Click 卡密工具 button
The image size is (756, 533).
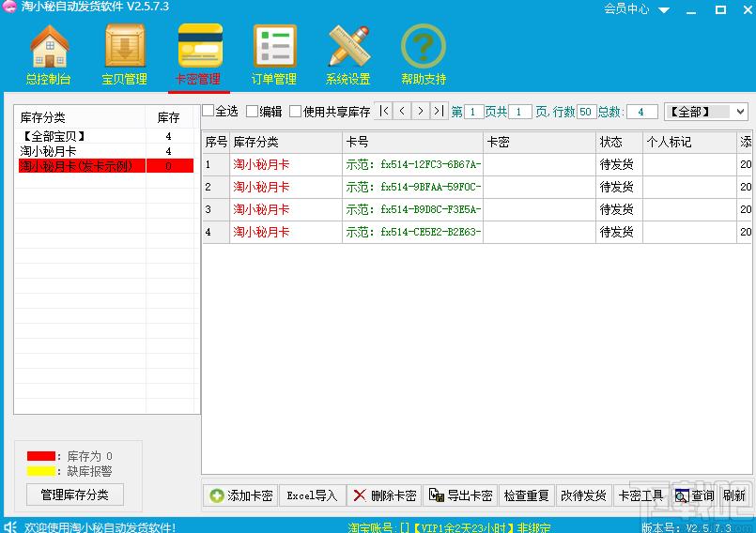click(x=640, y=495)
